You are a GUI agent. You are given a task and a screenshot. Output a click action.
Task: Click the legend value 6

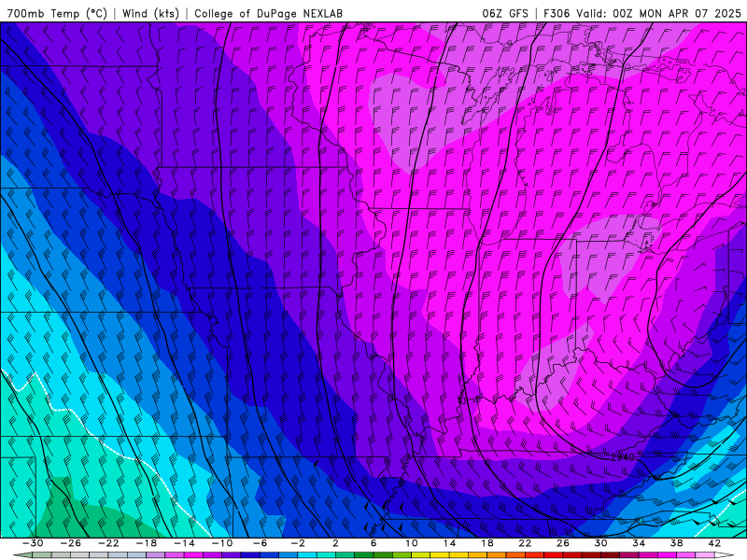[373, 543]
